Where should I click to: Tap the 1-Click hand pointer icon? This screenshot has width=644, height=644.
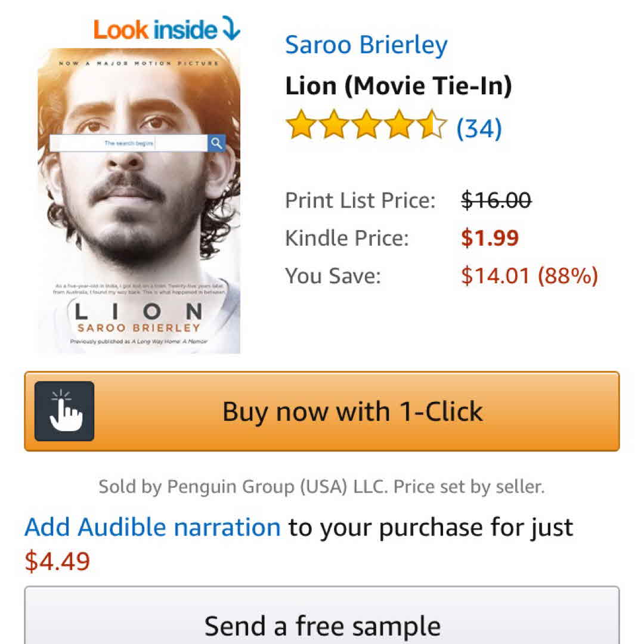[64, 411]
